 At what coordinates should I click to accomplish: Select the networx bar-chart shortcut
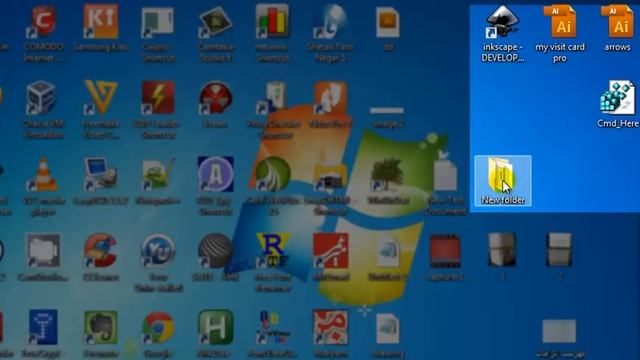tap(272, 33)
